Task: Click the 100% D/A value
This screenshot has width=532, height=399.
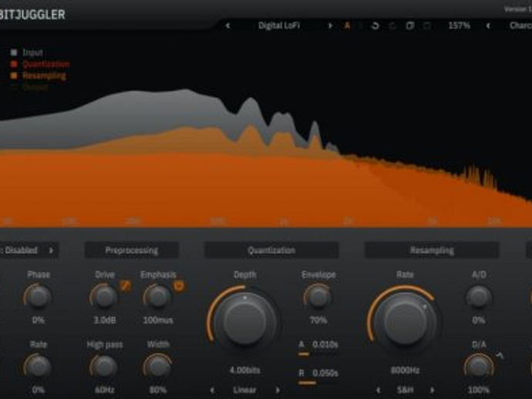Action: tap(479, 391)
